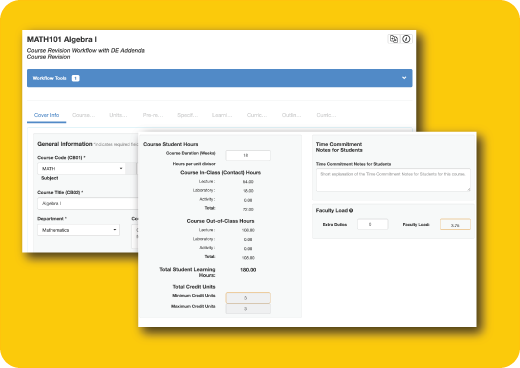Click the General Information heading
This screenshot has height=368, width=520.
(65, 144)
